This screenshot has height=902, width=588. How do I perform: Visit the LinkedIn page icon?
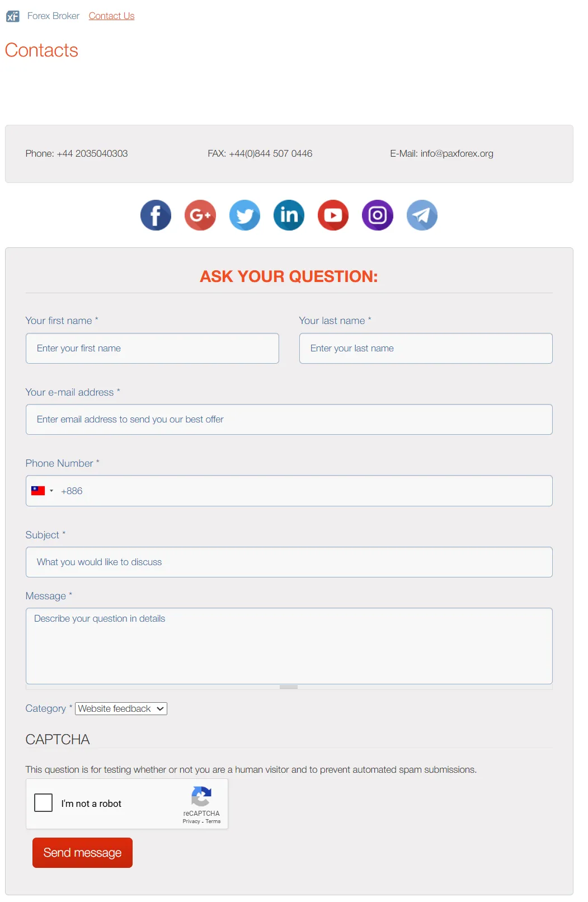pos(289,215)
